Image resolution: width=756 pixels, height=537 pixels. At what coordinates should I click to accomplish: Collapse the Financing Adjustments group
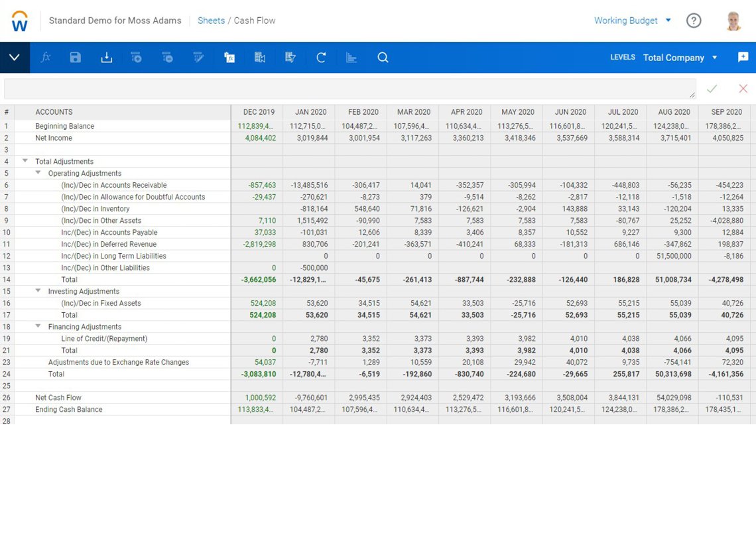[x=38, y=327]
